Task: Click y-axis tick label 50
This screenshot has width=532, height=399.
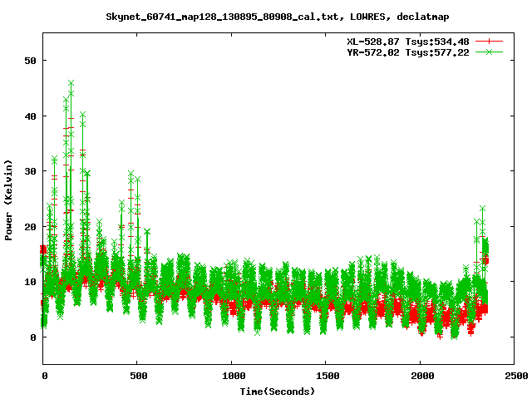Action: [x=30, y=61]
